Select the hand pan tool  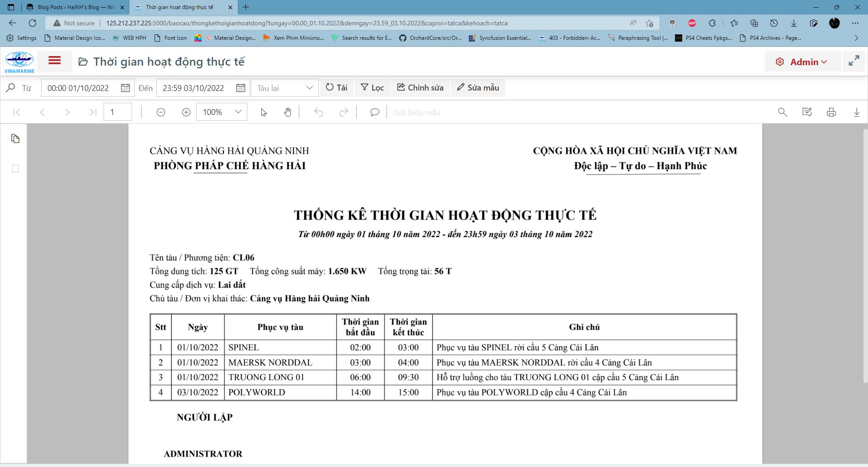(x=288, y=112)
